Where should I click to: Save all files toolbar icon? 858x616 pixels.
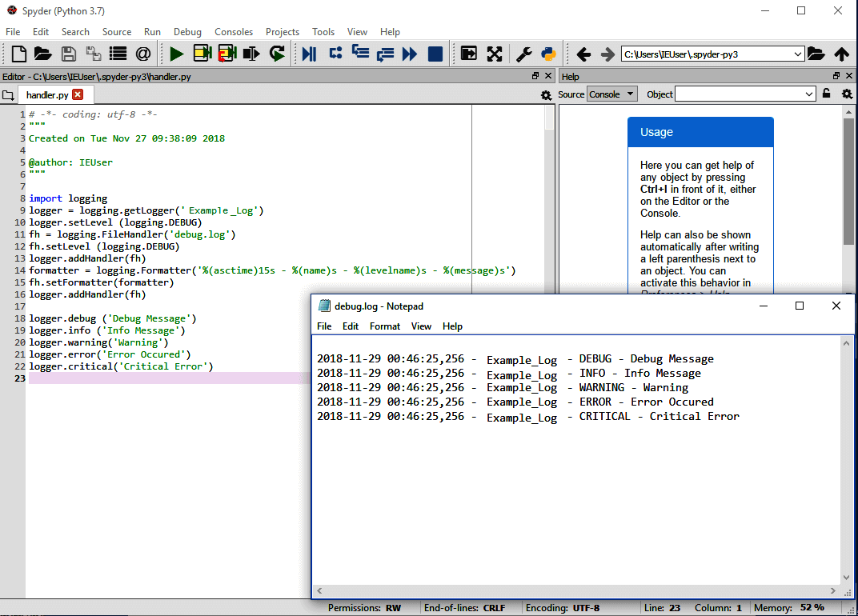click(93, 54)
